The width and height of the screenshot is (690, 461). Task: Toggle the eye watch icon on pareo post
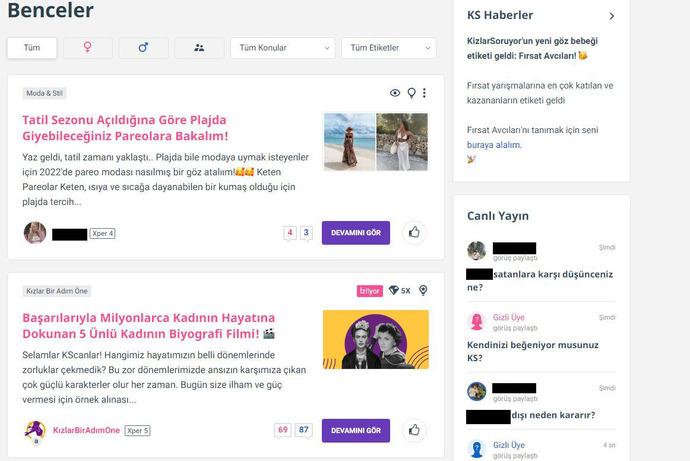click(x=395, y=93)
